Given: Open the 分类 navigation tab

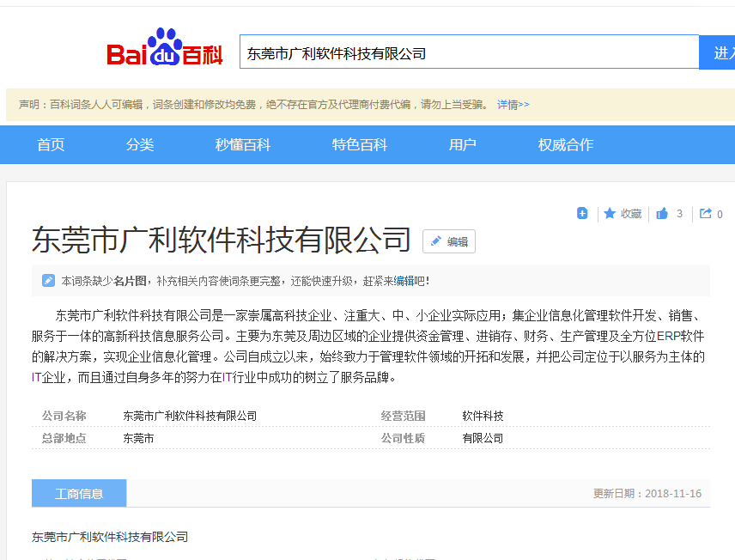Looking at the screenshot, I should [140, 144].
